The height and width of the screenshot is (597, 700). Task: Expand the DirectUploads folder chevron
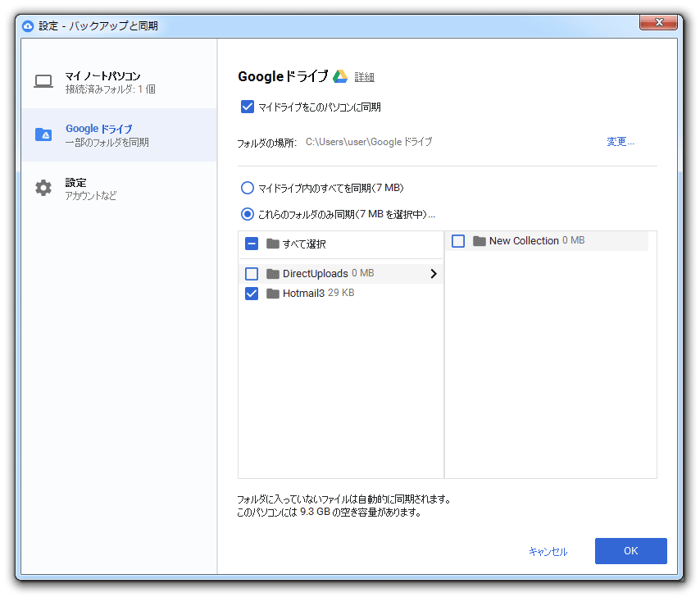433,273
